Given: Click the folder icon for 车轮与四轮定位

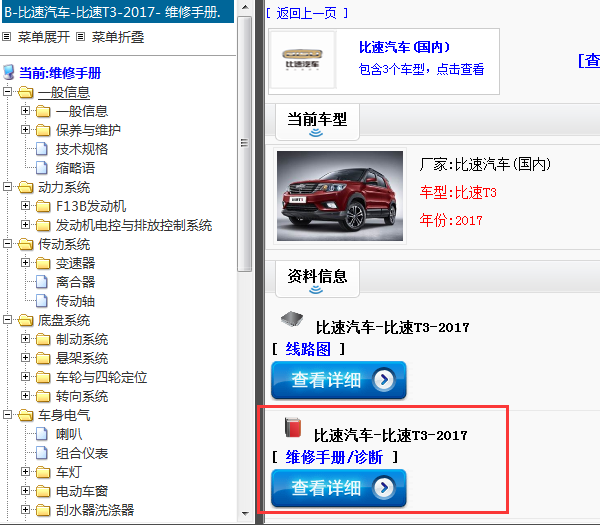Looking at the screenshot, I should coord(43,377).
